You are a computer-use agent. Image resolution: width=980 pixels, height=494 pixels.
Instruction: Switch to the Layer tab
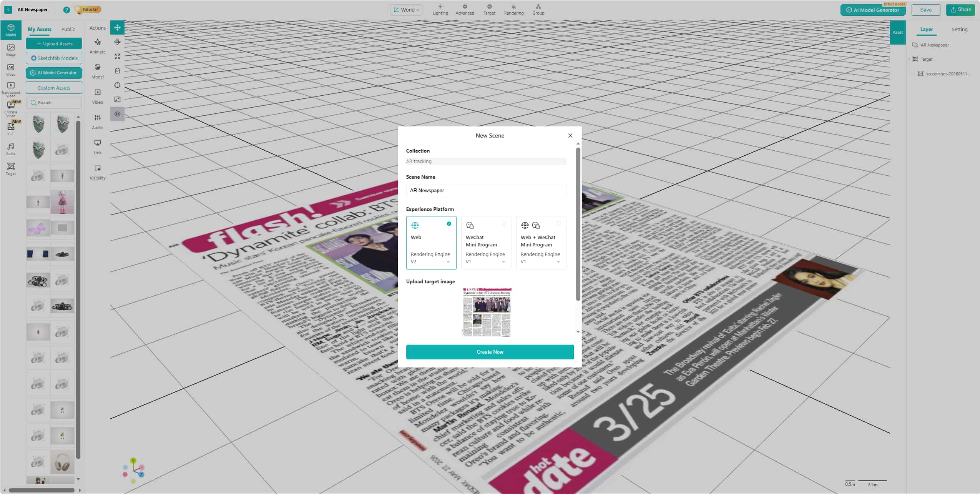(x=926, y=30)
